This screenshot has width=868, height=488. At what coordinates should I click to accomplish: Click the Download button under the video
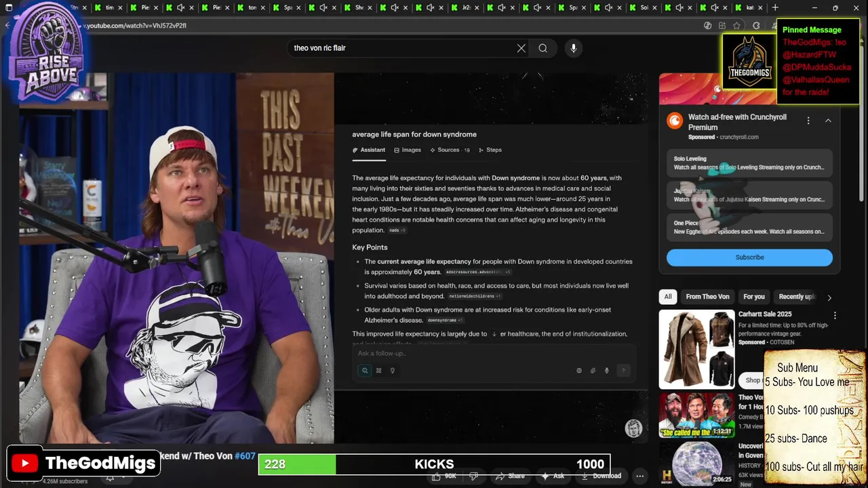(x=600, y=476)
